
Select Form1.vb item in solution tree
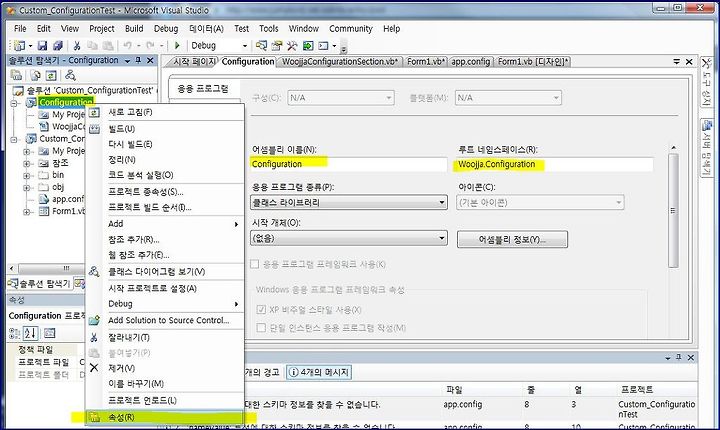pos(68,211)
